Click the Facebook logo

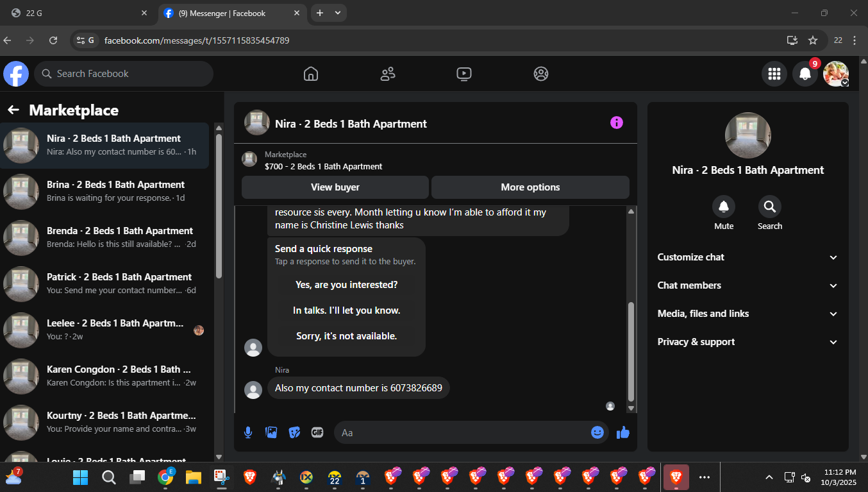point(16,74)
